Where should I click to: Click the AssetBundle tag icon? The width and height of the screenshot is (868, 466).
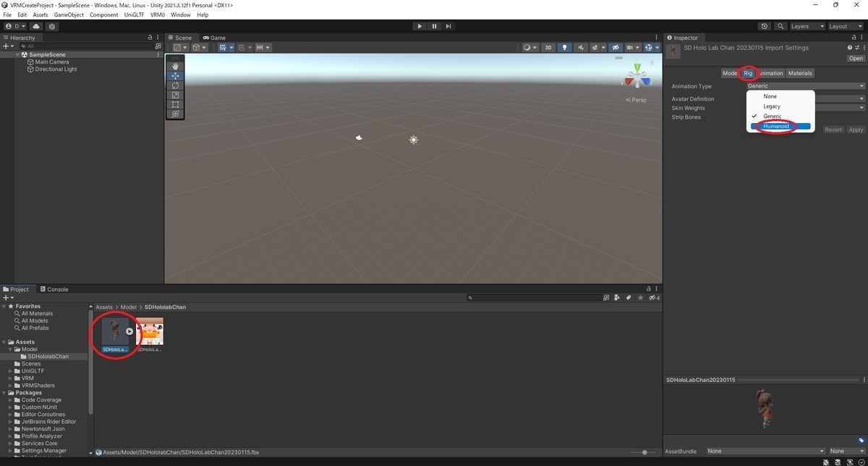(861, 441)
